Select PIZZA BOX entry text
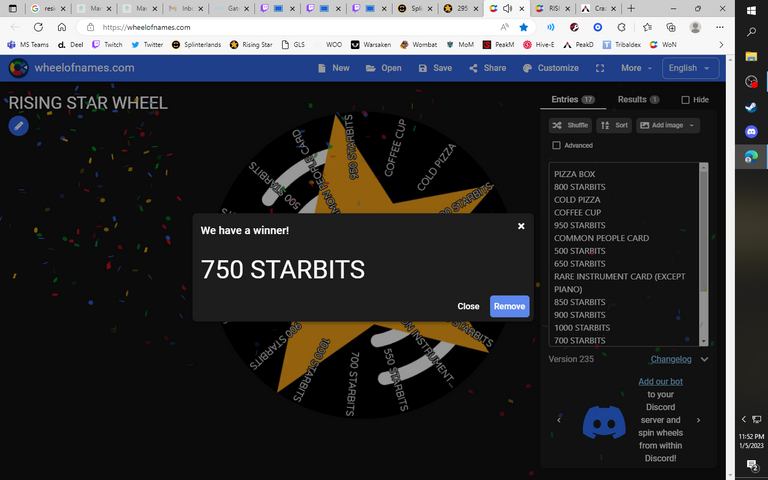This screenshot has width=768, height=480. point(575,174)
